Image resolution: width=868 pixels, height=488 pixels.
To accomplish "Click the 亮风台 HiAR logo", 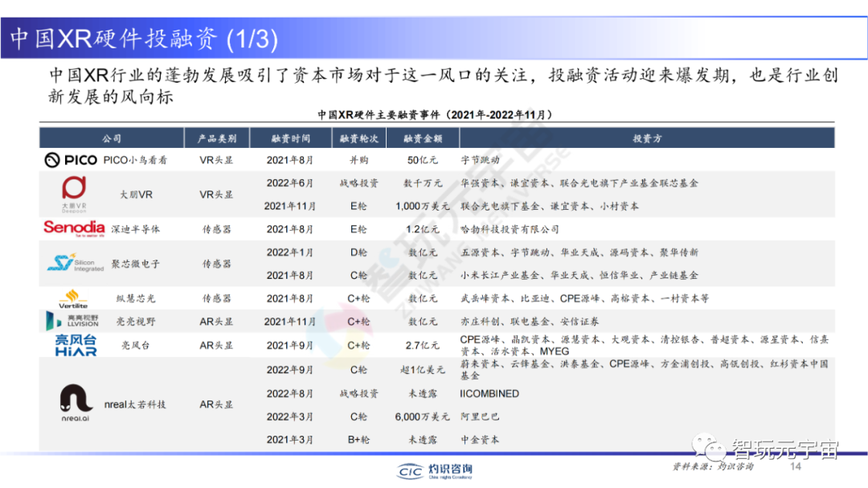I will (x=76, y=345).
